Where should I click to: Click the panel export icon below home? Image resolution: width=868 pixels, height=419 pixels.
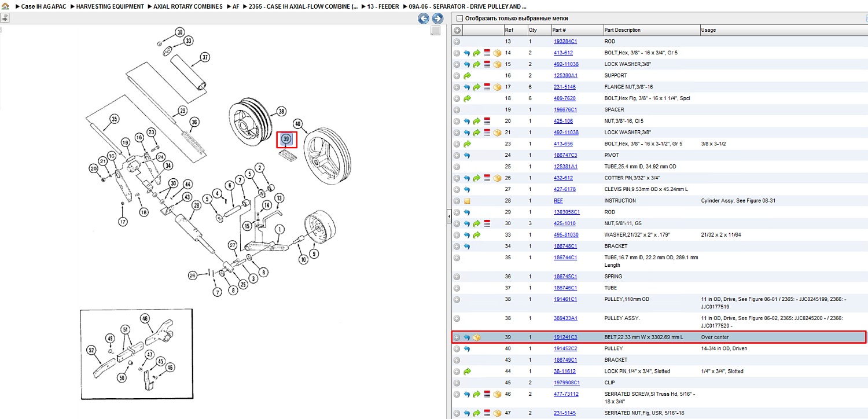tap(4, 19)
